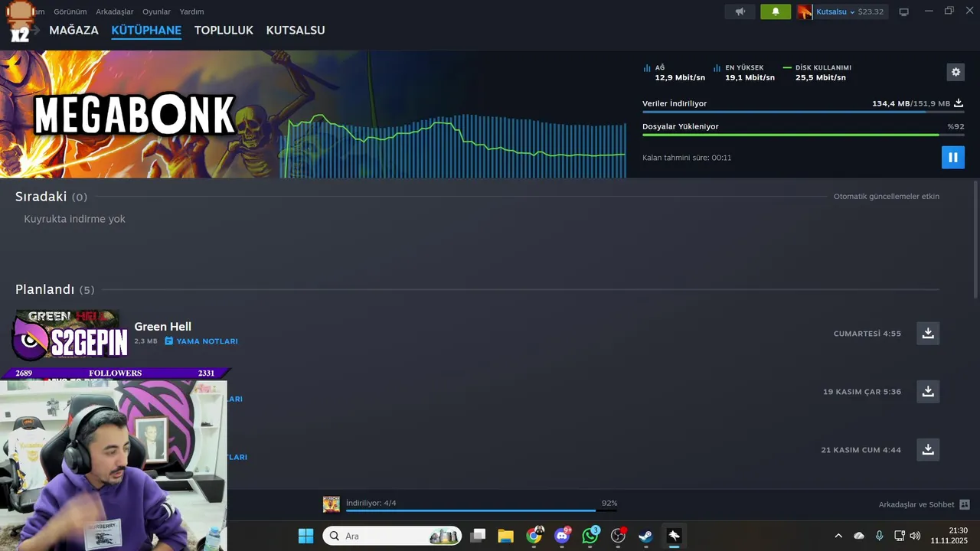
Task: Click the '2,3 MB' size under Green Hell
Action: (x=145, y=341)
